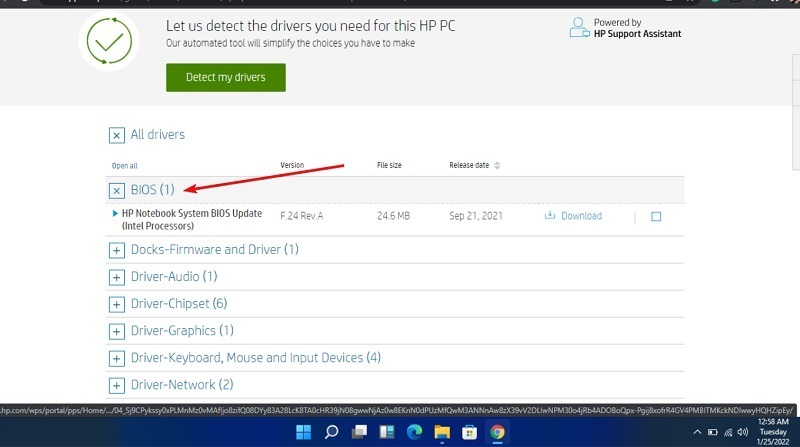Click the F.24 Rev.A version text
The image size is (800, 447).
[x=302, y=216]
